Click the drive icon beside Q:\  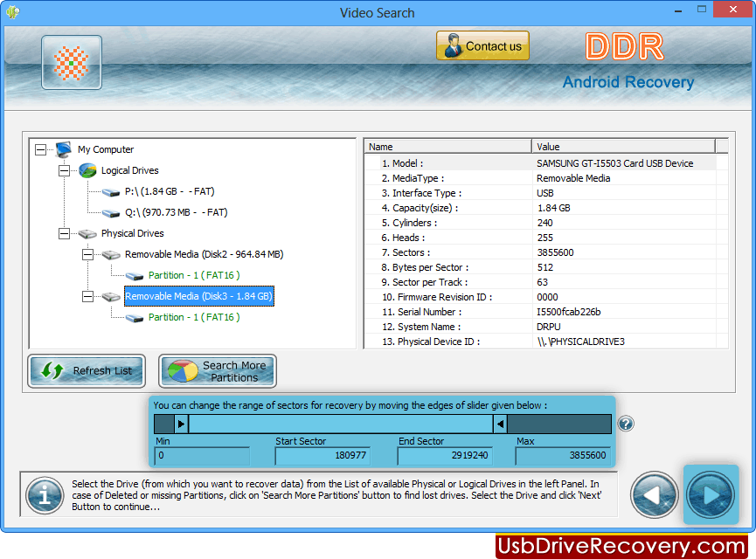click(111, 213)
